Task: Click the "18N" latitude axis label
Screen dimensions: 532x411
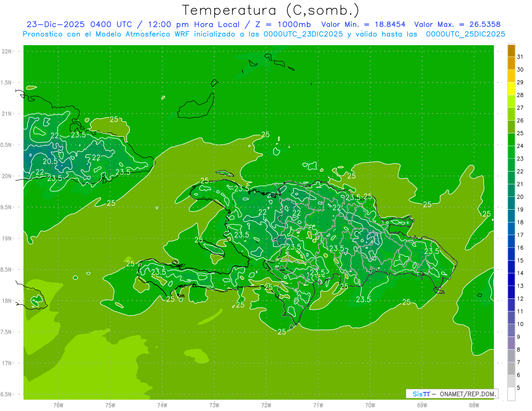Action: tap(7, 301)
